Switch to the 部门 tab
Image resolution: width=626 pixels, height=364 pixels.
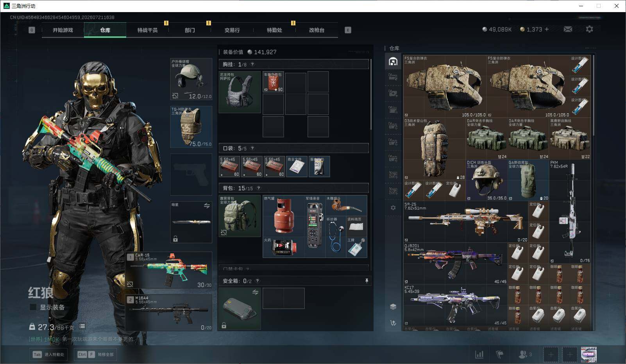click(x=190, y=30)
